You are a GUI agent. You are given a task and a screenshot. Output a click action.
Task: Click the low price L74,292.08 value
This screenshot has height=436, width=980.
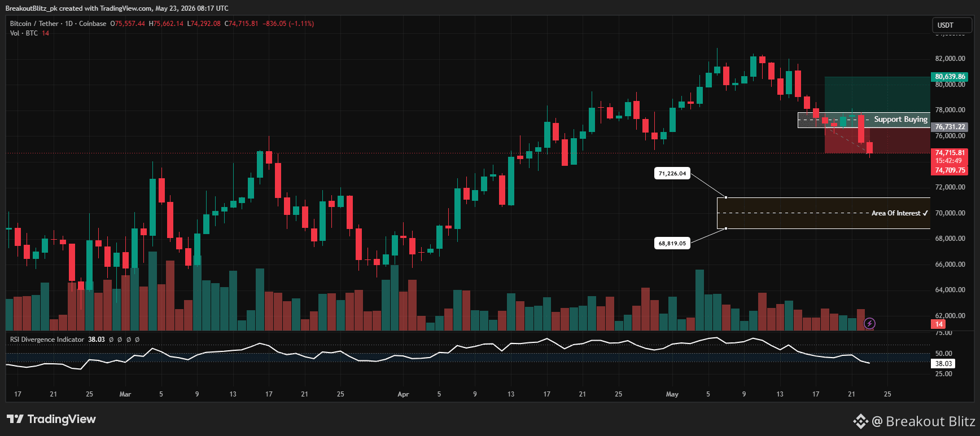[x=204, y=24]
